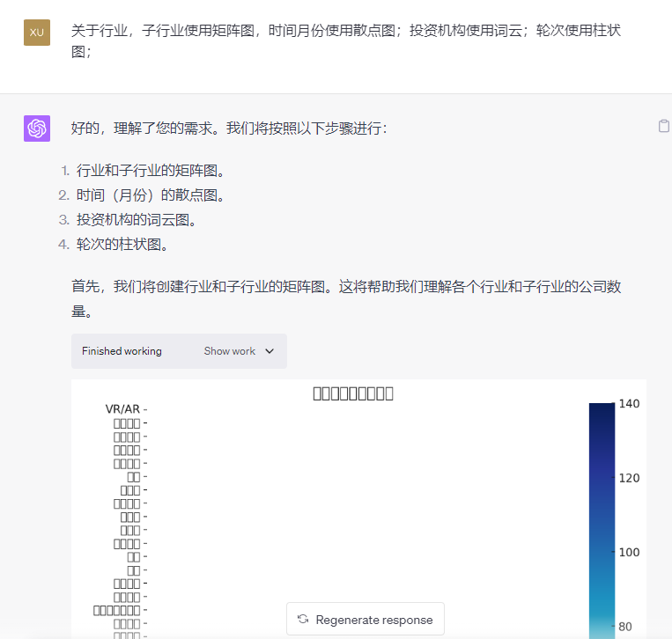Click the "Finished working" status label

(122, 351)
